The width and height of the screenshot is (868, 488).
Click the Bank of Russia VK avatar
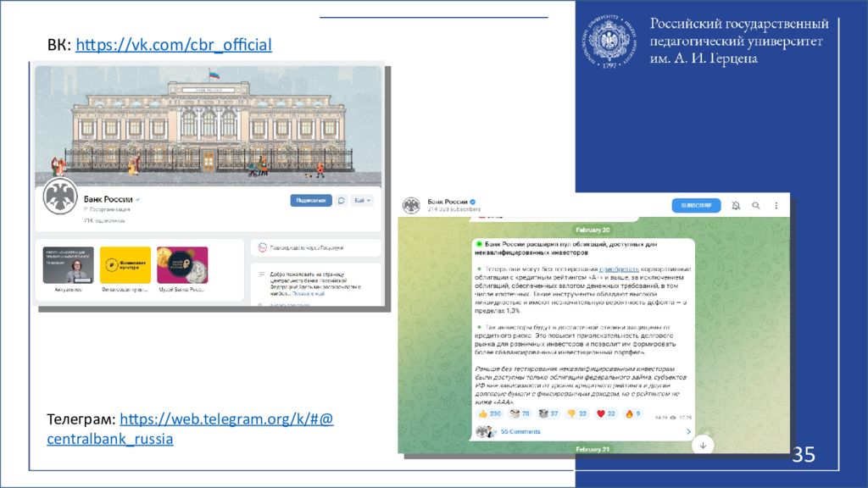pyautogui.click(x=60, y=197)
